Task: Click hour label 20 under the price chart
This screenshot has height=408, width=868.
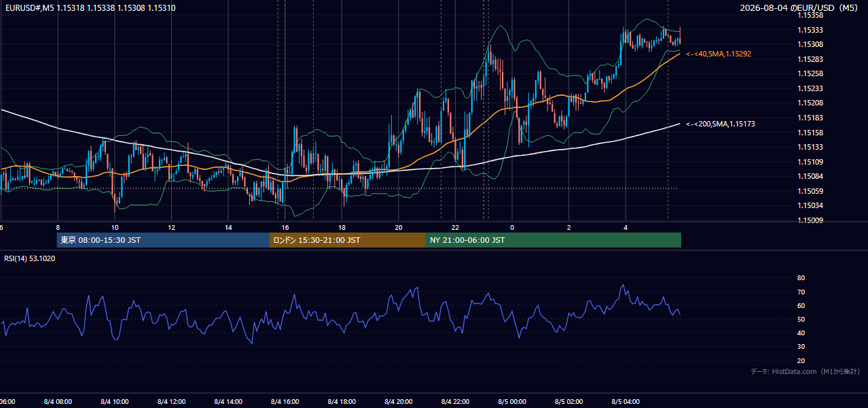Action: click(x=399, y=227)
